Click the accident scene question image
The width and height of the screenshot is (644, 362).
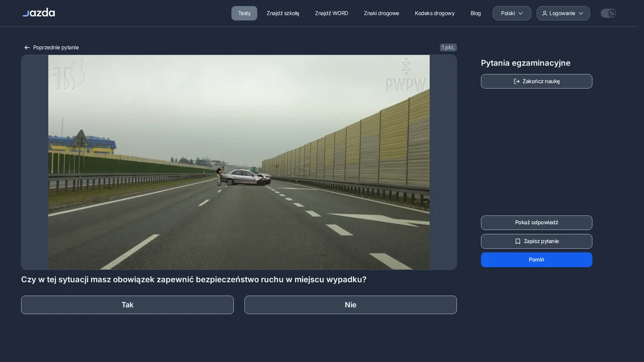239,162
